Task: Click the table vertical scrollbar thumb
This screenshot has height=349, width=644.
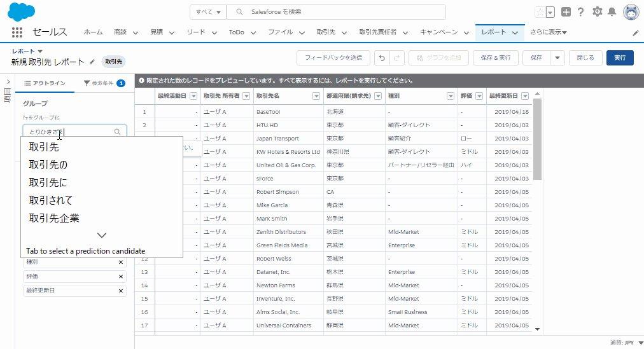Action: pyautogui.click(x=537, y=139)
